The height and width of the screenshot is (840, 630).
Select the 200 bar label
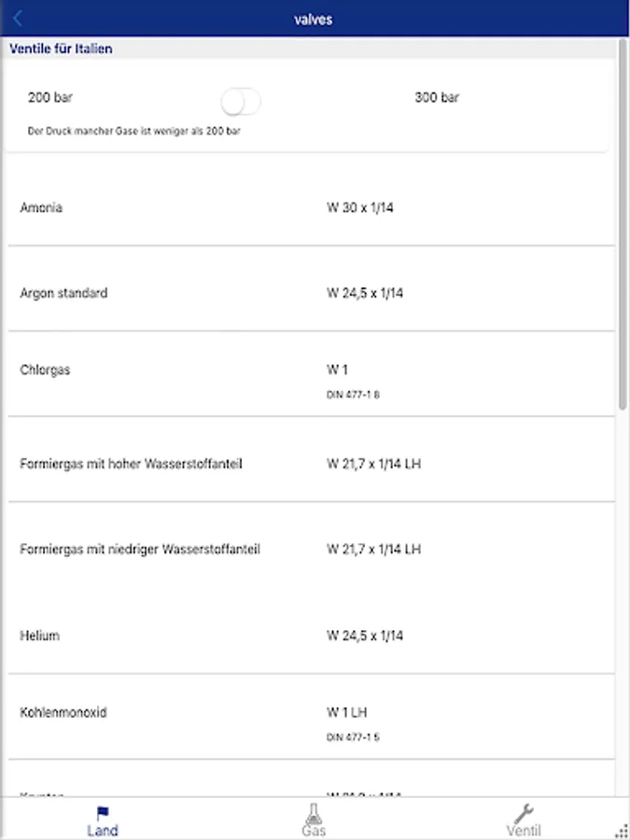pyautogui.click(x=50, y=98)
